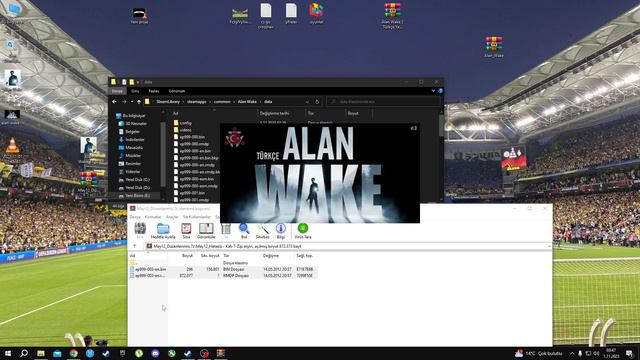Open the Paylaş tab in File Explorer

[x=154, y=91]
